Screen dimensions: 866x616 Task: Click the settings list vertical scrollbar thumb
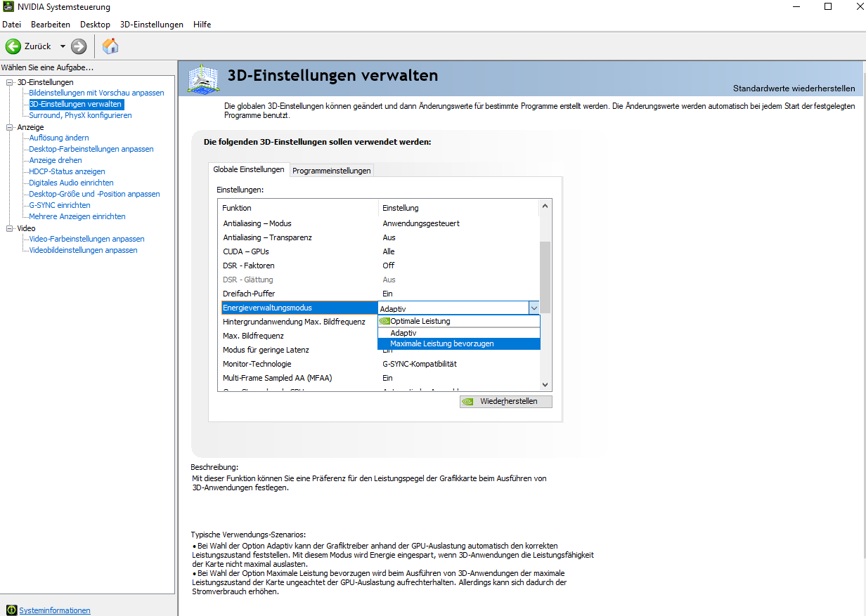click(545, 277)
